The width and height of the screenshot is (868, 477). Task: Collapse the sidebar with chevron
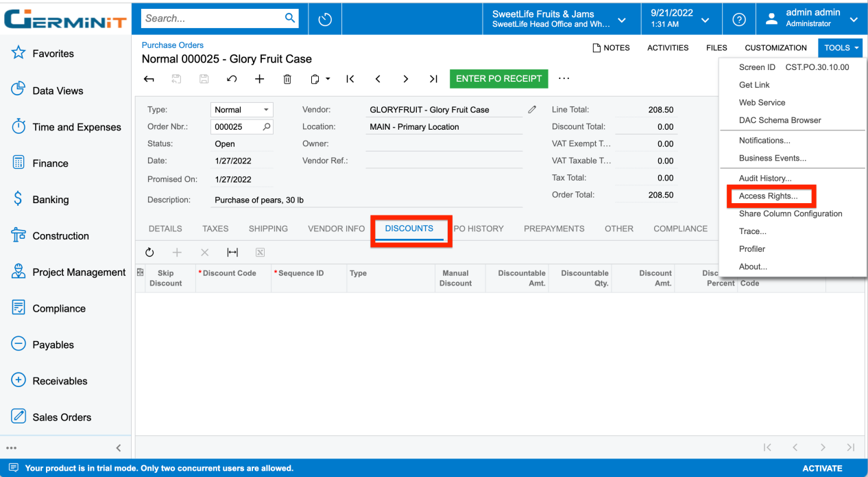(118, 448)
